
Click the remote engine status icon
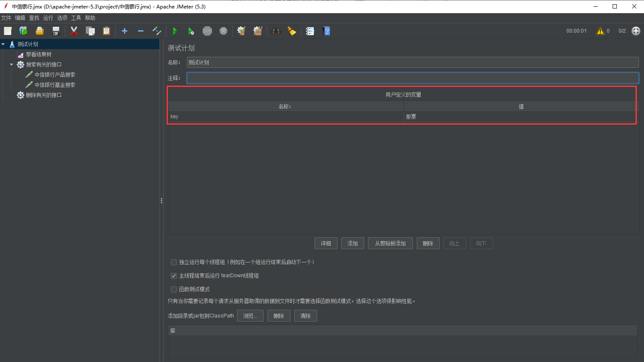pyautogui.click(x=636, y=31)
